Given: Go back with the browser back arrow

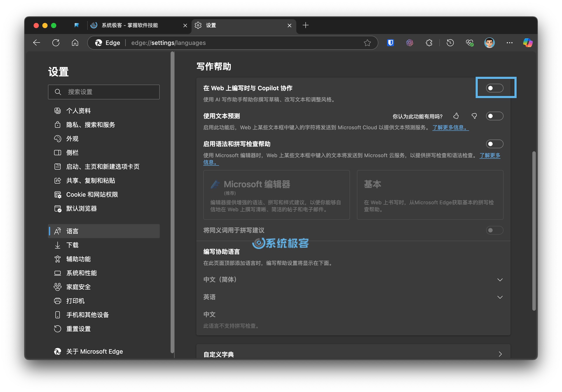Looking at the screenshot, I should [x=37, y=43].
